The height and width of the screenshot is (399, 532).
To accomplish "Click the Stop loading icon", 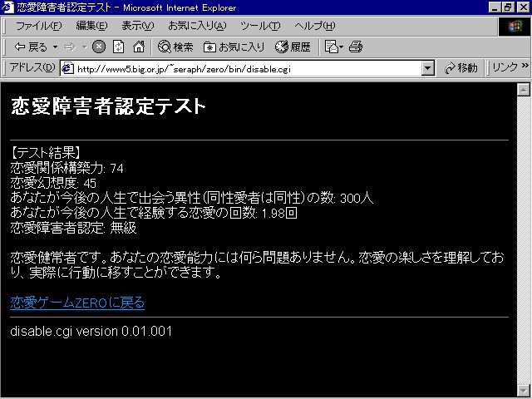I will tap(99, 47).
